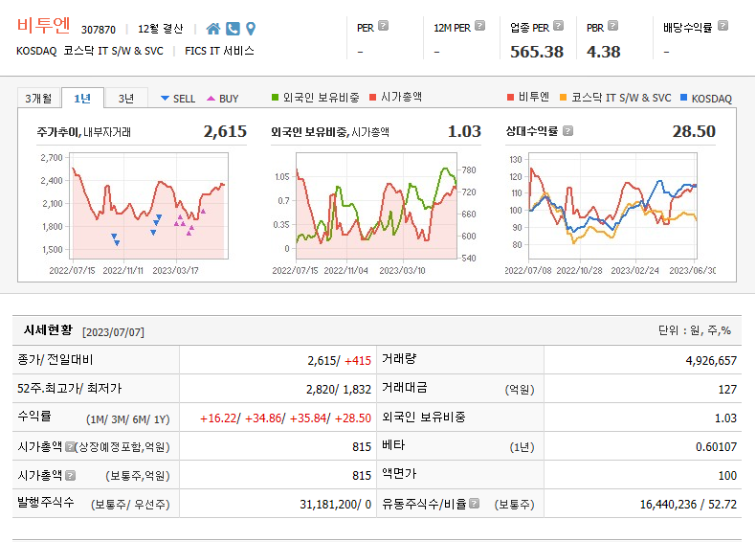Open help icon beside 시가총액 보통주
This screenshot has height=542, width=756.
pos(71,476)
